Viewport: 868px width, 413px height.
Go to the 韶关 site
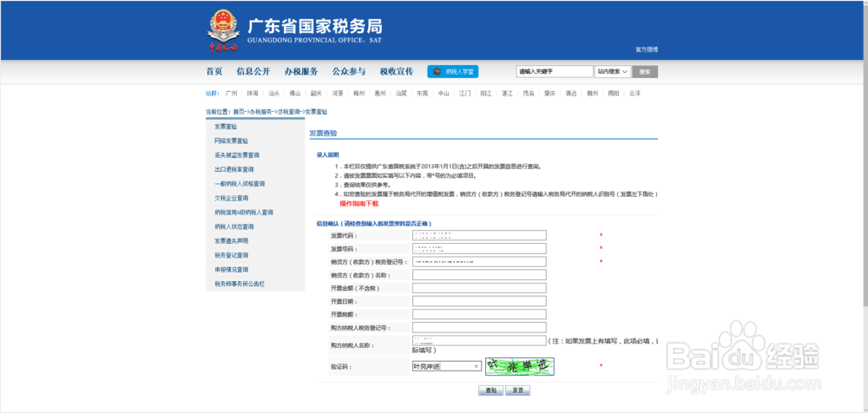316,94
